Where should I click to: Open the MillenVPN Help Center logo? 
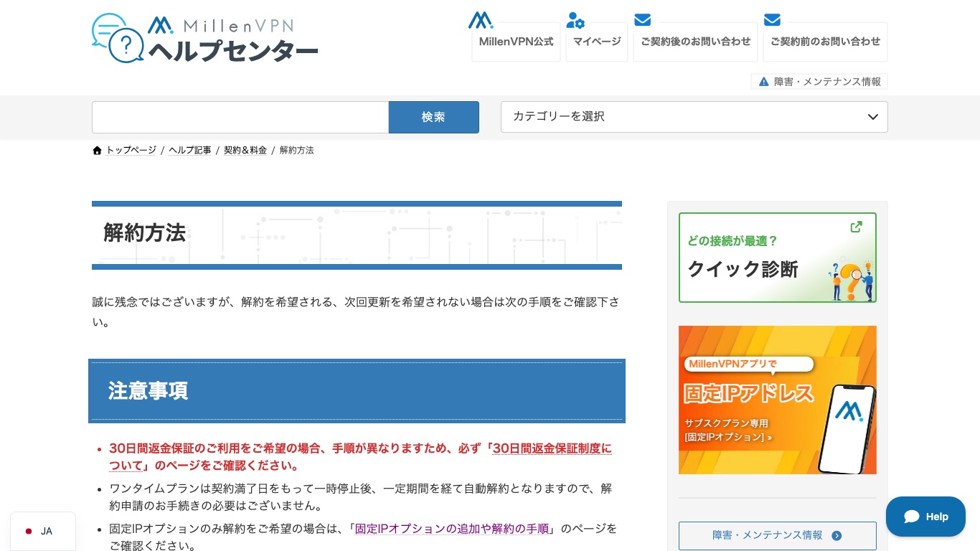click(x=205, y=38)
